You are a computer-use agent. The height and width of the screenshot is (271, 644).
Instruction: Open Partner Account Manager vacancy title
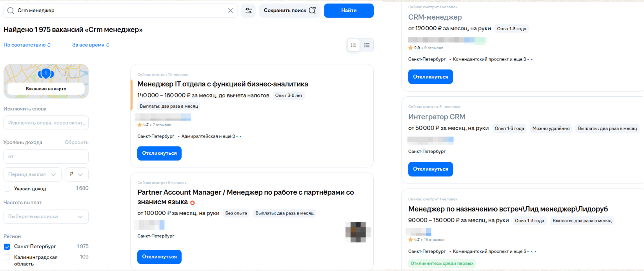[x=246, y=197]
